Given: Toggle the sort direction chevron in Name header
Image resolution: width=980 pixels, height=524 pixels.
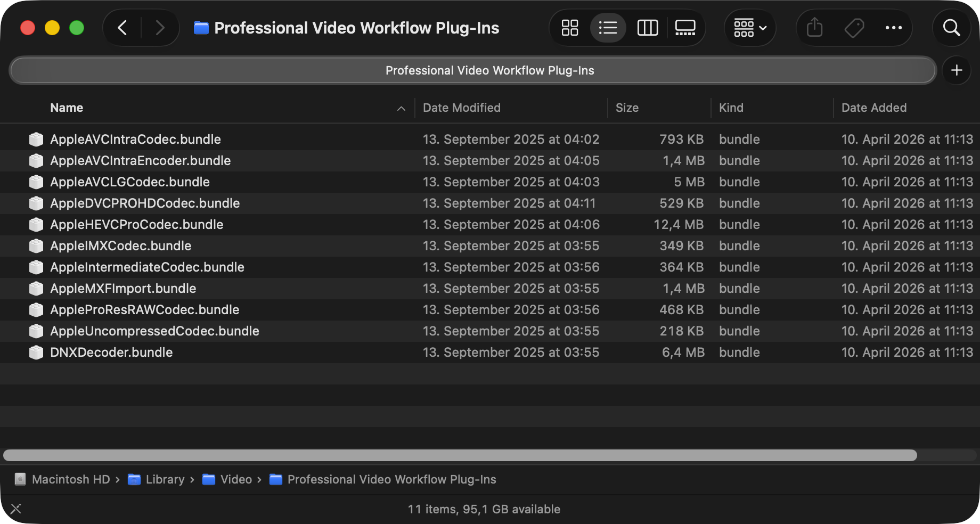Looking at the screenshot, I should (x=401, y=108).
